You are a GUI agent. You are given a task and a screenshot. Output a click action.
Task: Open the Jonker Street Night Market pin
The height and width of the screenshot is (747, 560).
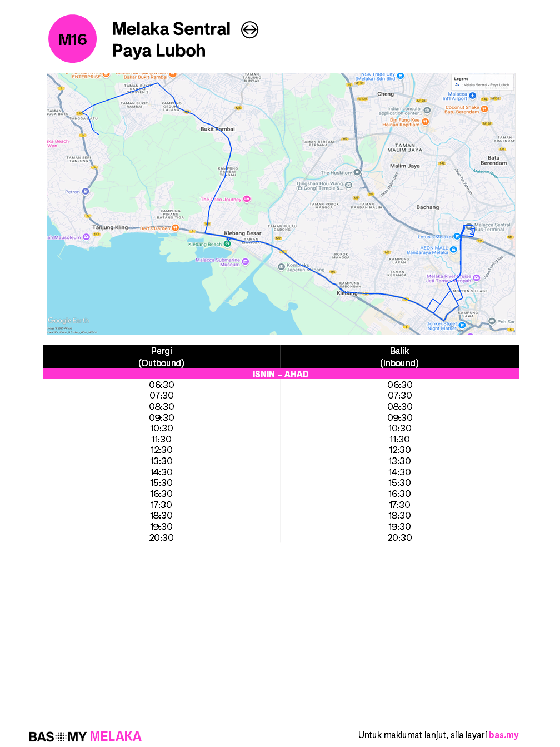point(462,325)
